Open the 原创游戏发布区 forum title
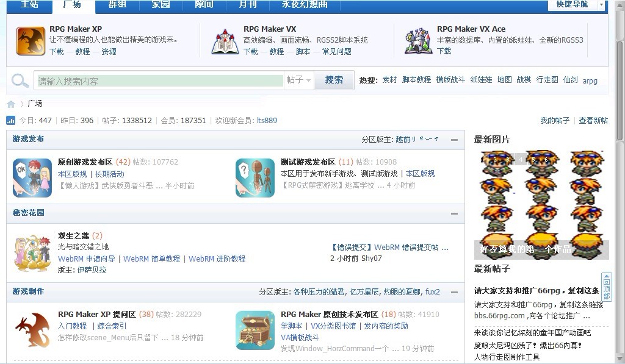The height and width of the screenshot is (364, 625). click(x=85, y=162)
